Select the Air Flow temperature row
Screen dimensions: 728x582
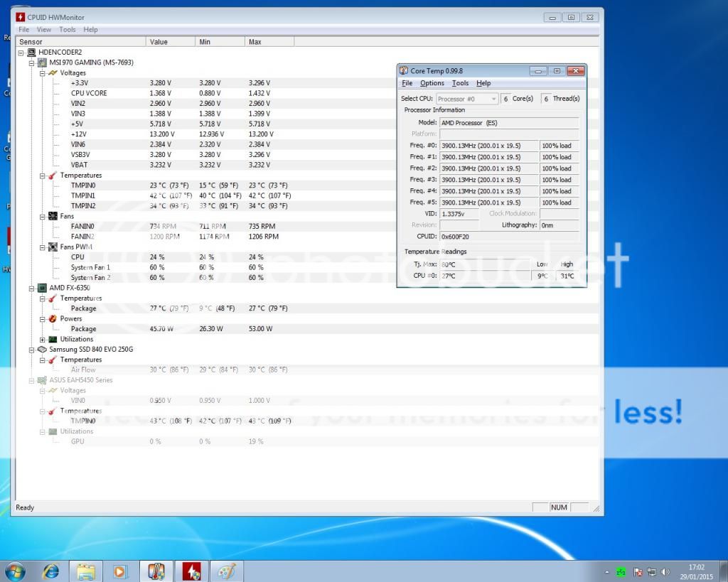(x=307, y=370)
